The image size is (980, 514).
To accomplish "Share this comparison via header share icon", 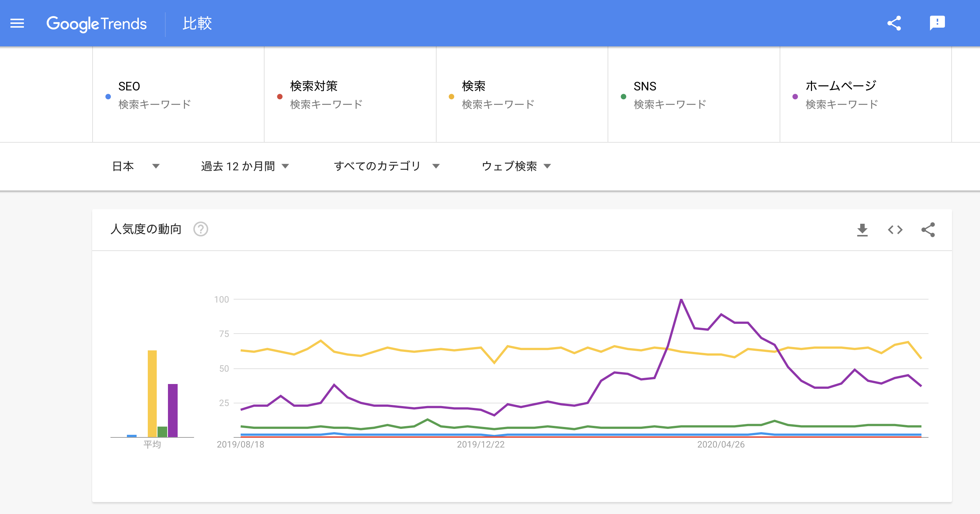I will click(894, 23).
